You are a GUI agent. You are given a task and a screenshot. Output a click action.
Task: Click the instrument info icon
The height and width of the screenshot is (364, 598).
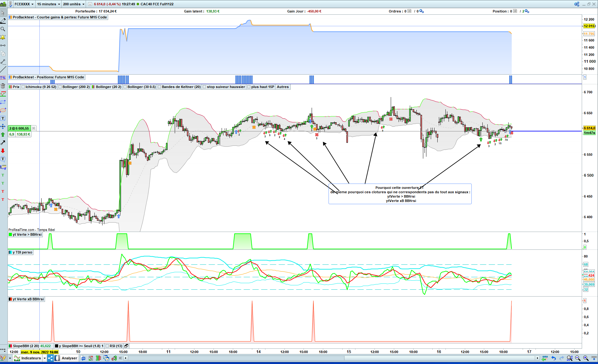coord(90,4)
